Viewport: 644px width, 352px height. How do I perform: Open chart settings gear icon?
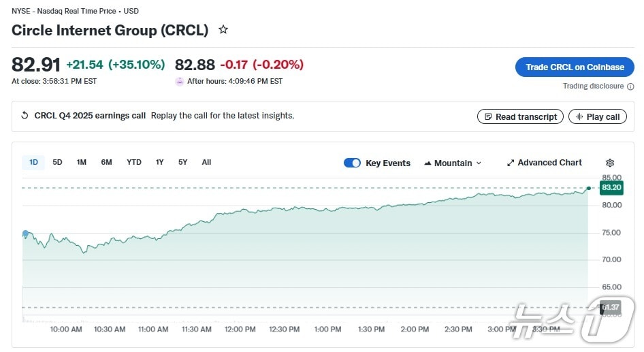click(610, 163)
